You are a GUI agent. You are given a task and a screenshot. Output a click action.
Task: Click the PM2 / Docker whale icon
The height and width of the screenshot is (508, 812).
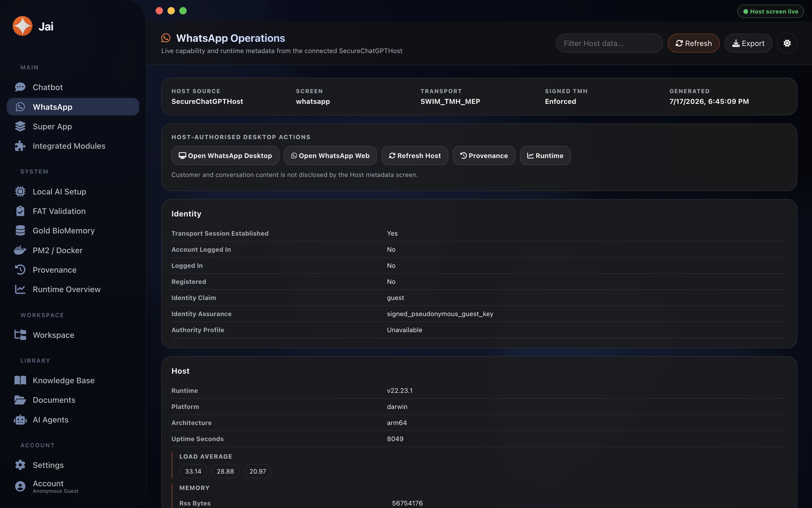pos(20,250)
